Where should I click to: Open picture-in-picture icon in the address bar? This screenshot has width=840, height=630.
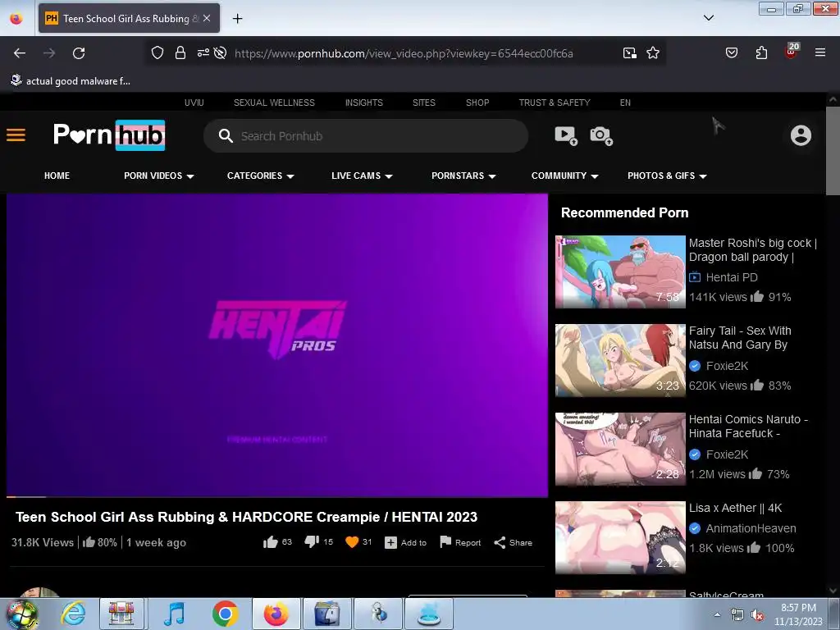629,53
